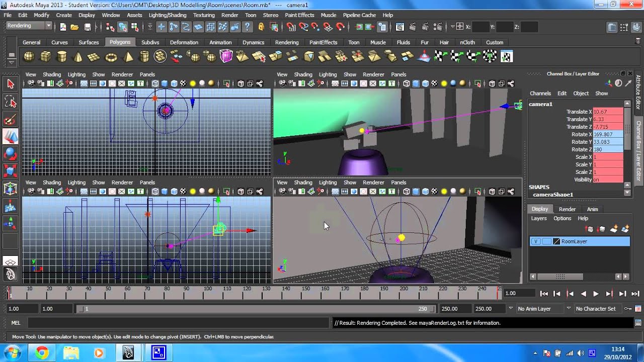The height and width of the screenshot is (362, 644).
Task: Go to start of playback range
Action: click(544, 294)
